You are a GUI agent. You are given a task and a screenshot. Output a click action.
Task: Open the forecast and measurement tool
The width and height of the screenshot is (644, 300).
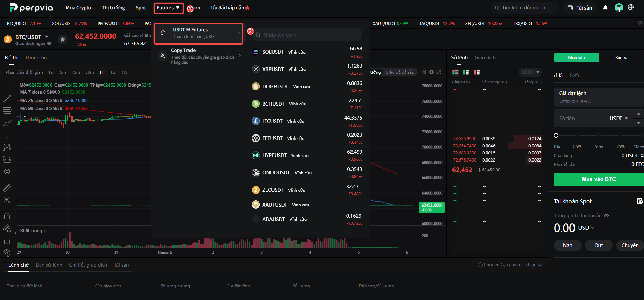pyautogui.click(x=7, y=159)
